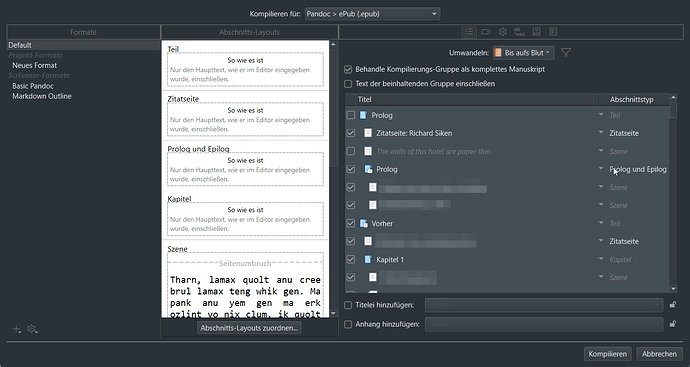Image resolution: width=690 pixels, height=367 pixels.
Task: Click the Abbrechen button
Action: 659,354
